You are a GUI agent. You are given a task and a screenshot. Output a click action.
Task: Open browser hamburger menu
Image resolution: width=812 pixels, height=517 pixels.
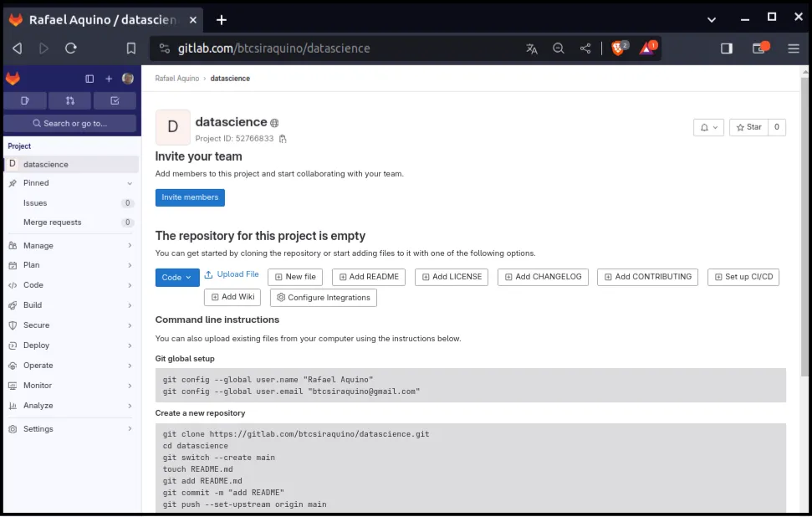point(794,49)
